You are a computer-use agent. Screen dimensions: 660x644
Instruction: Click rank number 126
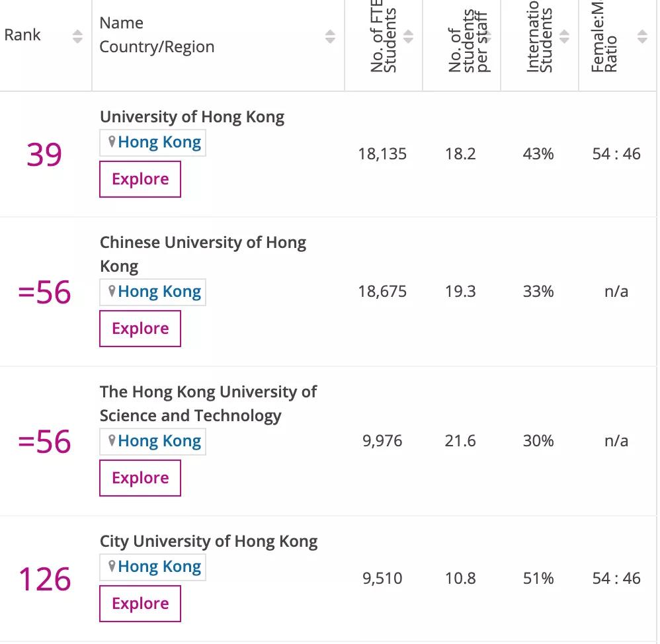(x=44, y=578)
